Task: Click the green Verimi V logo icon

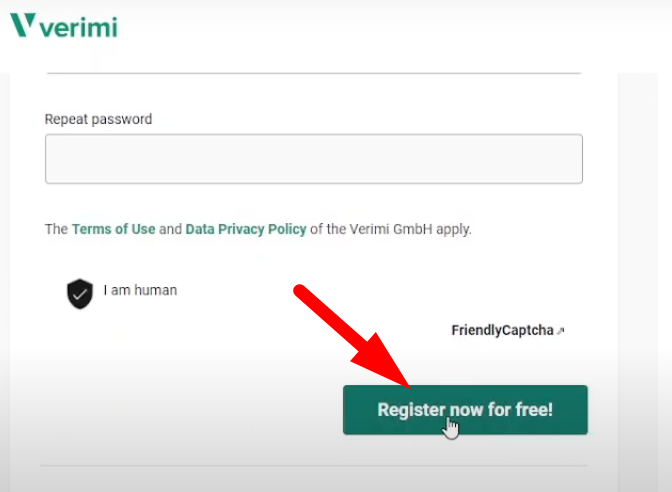Action: (x=23, y=25)
